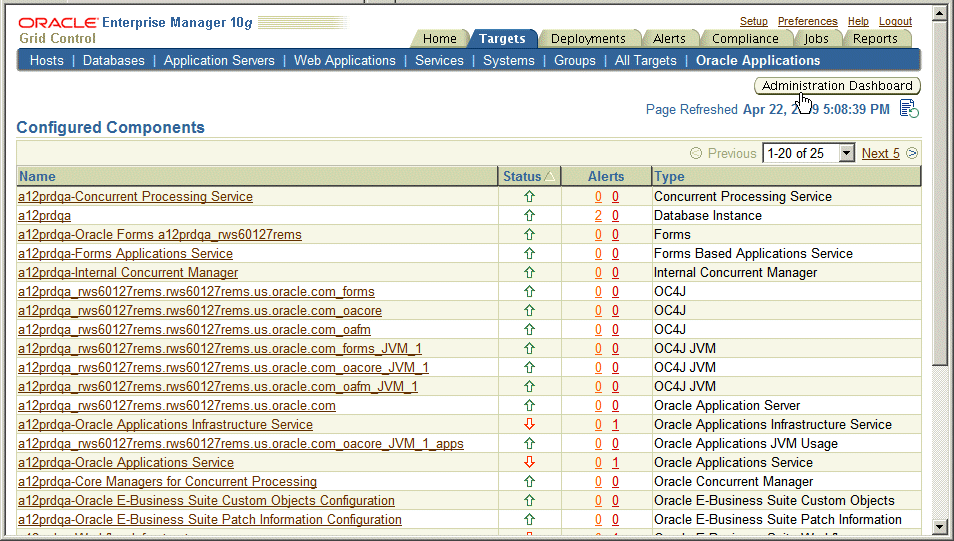Click the Administration Dashboard button

click(x=837, y=86)
